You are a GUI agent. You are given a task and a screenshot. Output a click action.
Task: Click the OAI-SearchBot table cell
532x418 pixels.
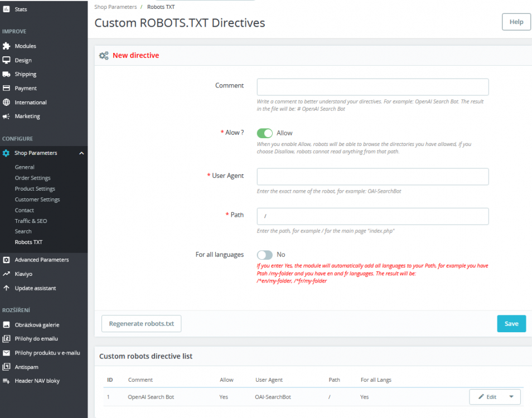click(x=273, y=397)
